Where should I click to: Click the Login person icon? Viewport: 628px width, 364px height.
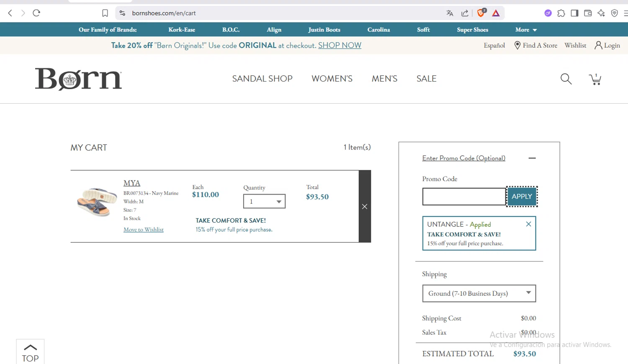coord(598,45)
